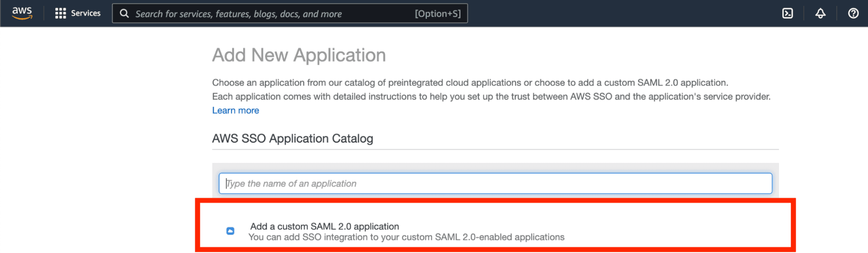Click the divider line under the catalog heading
Viewport: 868px width, 253px height.
click(x=495, y=149)
